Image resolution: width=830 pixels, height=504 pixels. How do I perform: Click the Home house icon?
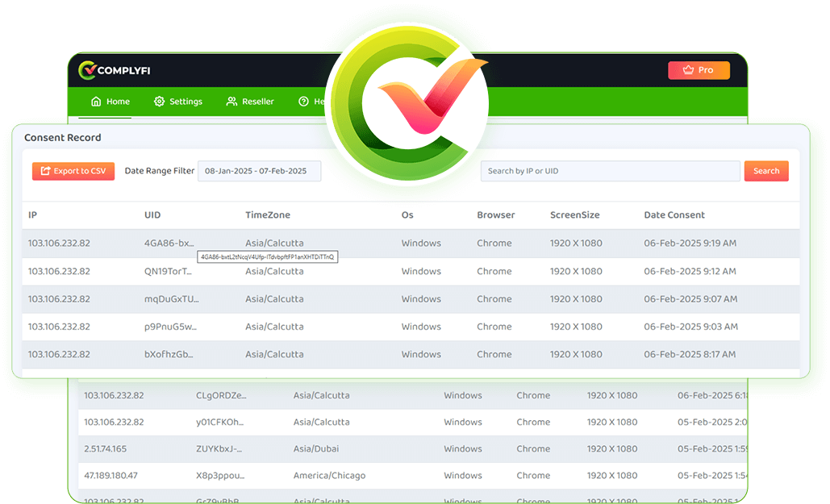[x=96, y=102]
